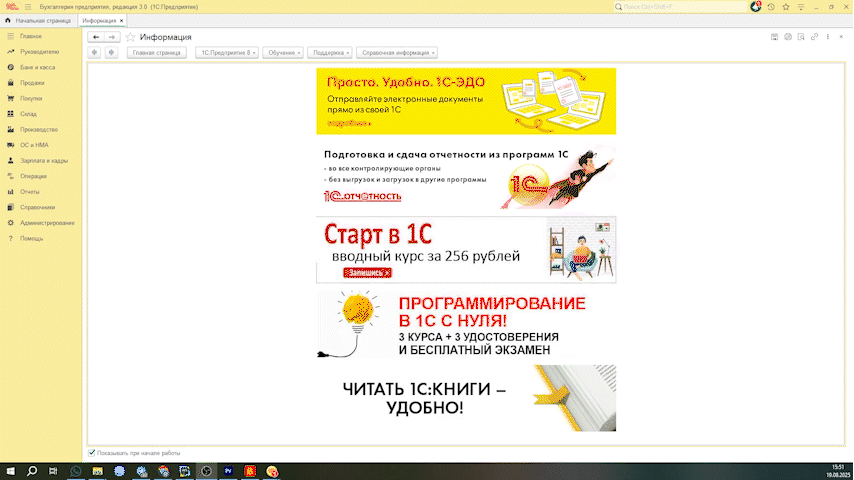Open service settings icon in title bar

click(x=801, y=7)
